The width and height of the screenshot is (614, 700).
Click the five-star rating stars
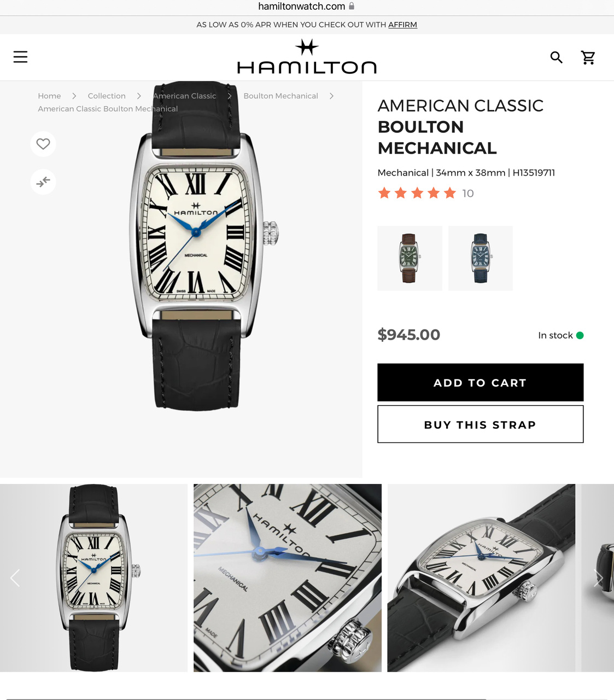tap(417, 193)
